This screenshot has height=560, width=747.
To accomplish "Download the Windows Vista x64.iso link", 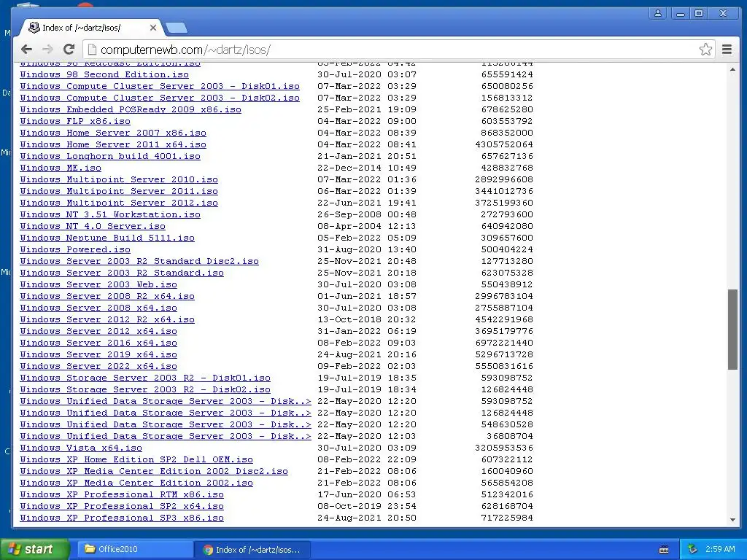I will point(81,448).
